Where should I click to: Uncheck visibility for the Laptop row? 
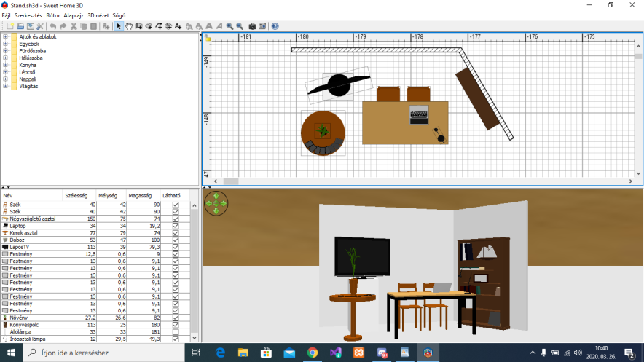(175, 226)
